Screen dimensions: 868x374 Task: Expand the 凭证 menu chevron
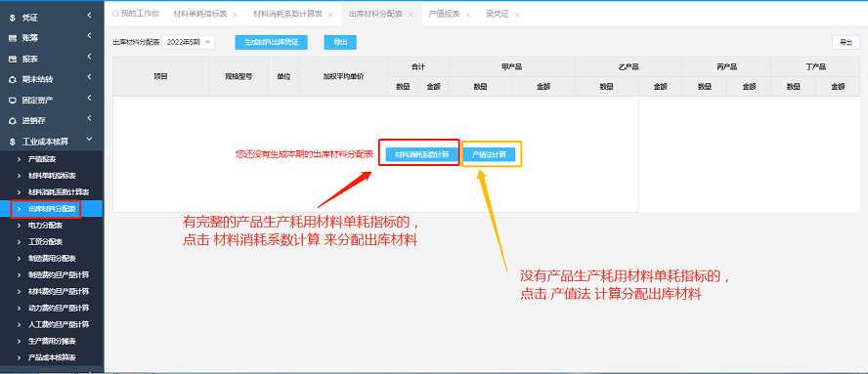pyautogui.click(x=89, y=16)
